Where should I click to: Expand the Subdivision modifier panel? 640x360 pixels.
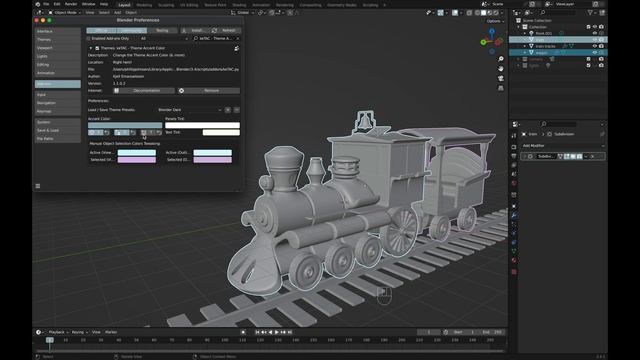click(x=524, y=156)
